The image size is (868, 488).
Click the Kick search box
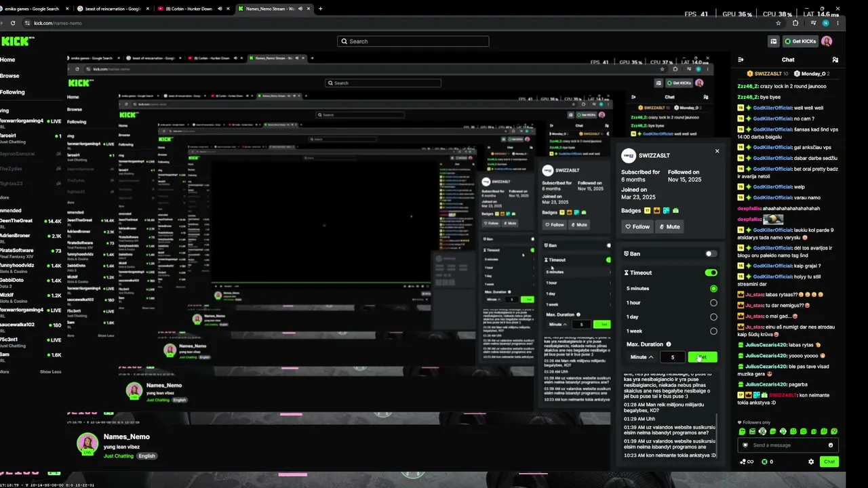click(x=413, y=41)
